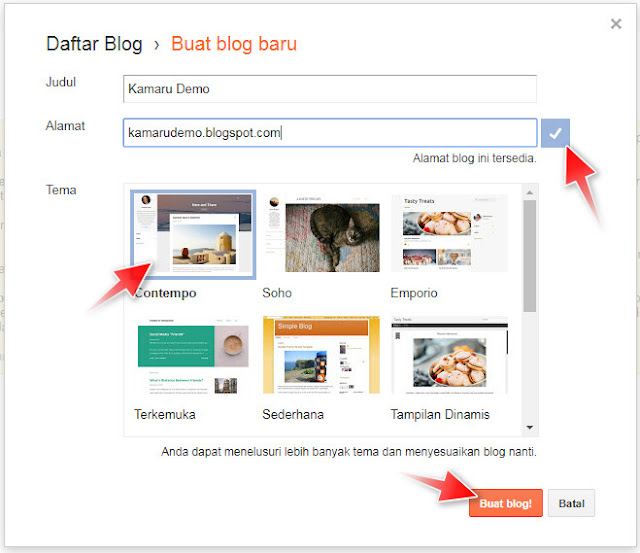The height and width of the screenshot is (553, 640).
Task: Click the Buat blog! button
Action: pyautogui.click(x=506, y=503)
